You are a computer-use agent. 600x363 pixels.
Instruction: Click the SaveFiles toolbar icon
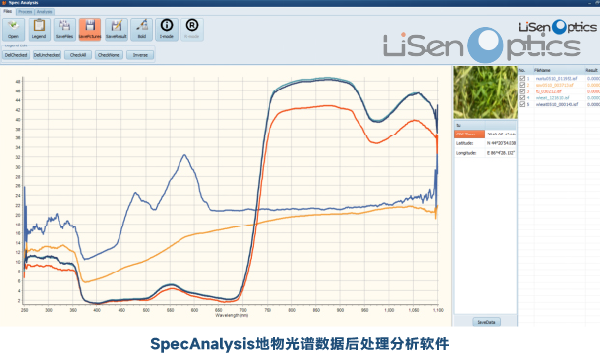(x=64, y=29)
